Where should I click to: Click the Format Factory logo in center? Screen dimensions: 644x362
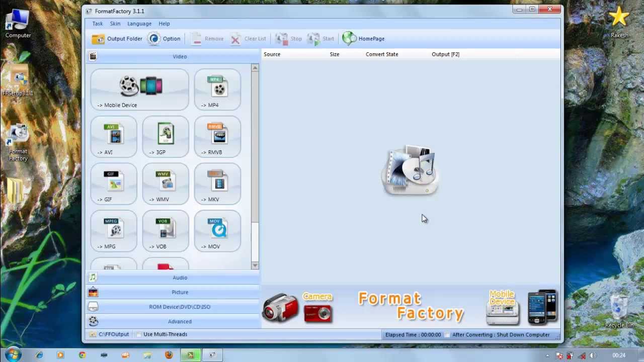pos(411,170)
